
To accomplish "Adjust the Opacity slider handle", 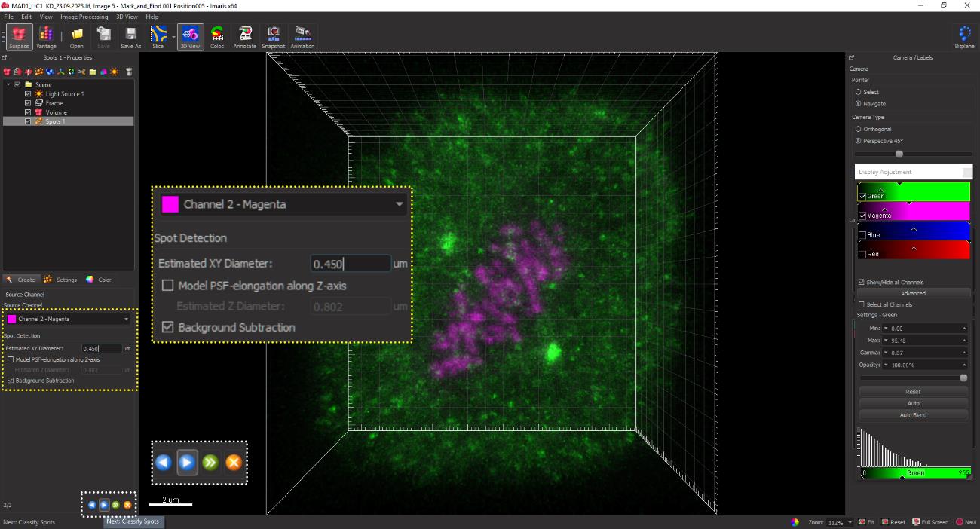I will [963, 378].
